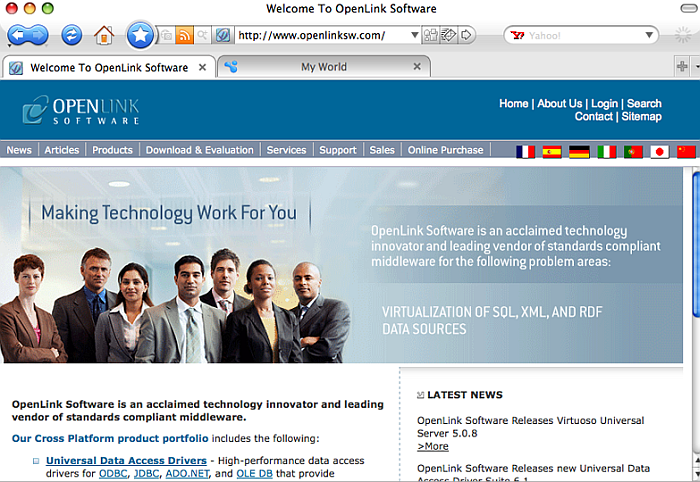The width and height of the screenshot is (700, 482).
Task: Click the blue star bookmark button
Action: pos(140,35)
